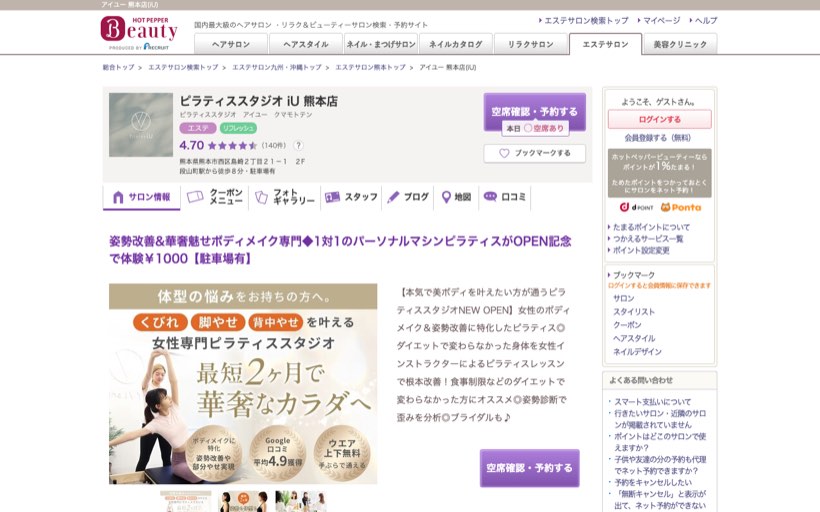
Task: Click the top 空席確認・予約する button
Action: pyautogui.click(x=534, y=111)
